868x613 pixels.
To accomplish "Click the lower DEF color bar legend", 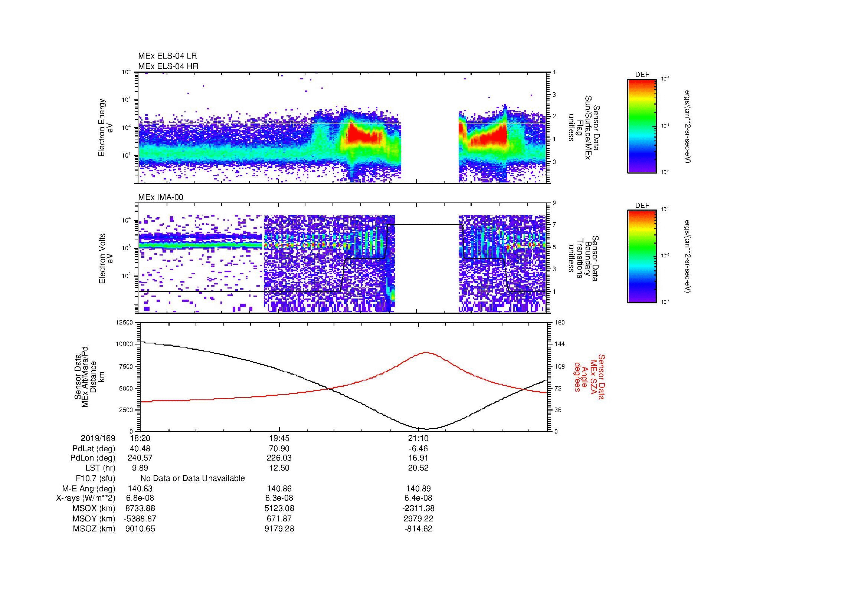I will click(x=642, y=257).
